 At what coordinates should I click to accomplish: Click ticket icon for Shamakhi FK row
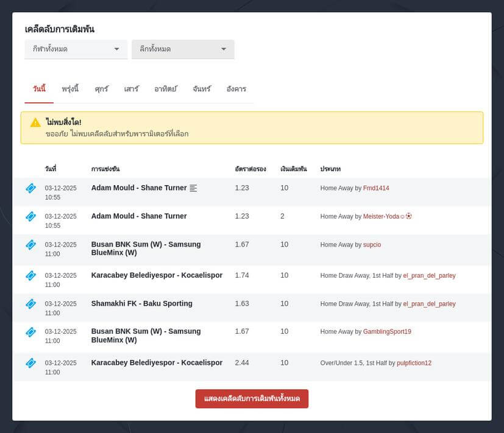(x=30, y=304)
